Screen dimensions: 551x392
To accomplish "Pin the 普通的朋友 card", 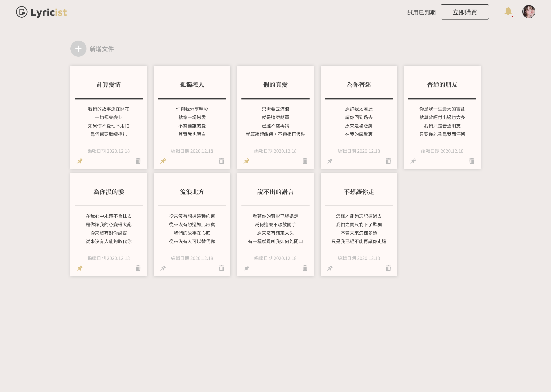I will [x=413, y=161].
